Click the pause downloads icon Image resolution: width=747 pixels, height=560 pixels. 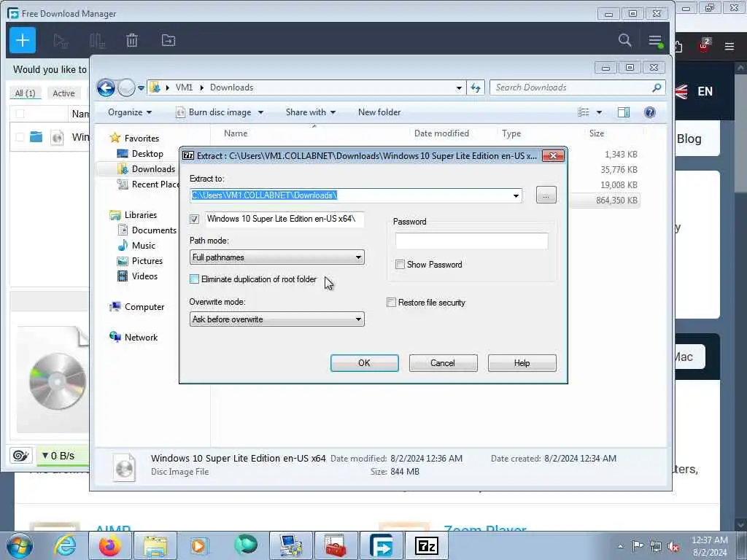tap(97, 41)
